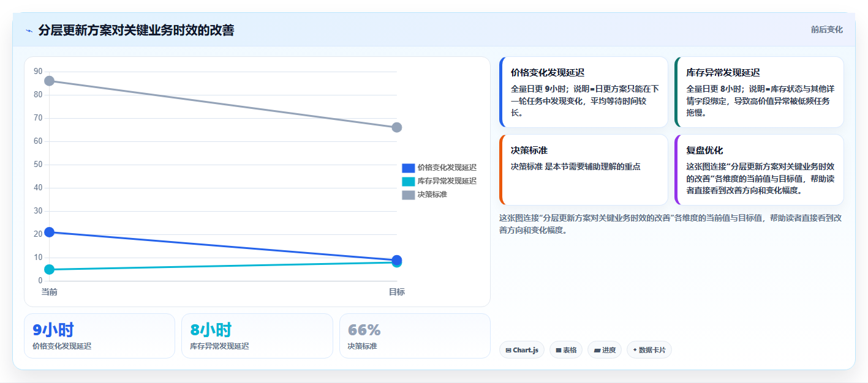Select the 8小时 stat card
The width and height of the screenshot is (868, 383).
(257, 336)
